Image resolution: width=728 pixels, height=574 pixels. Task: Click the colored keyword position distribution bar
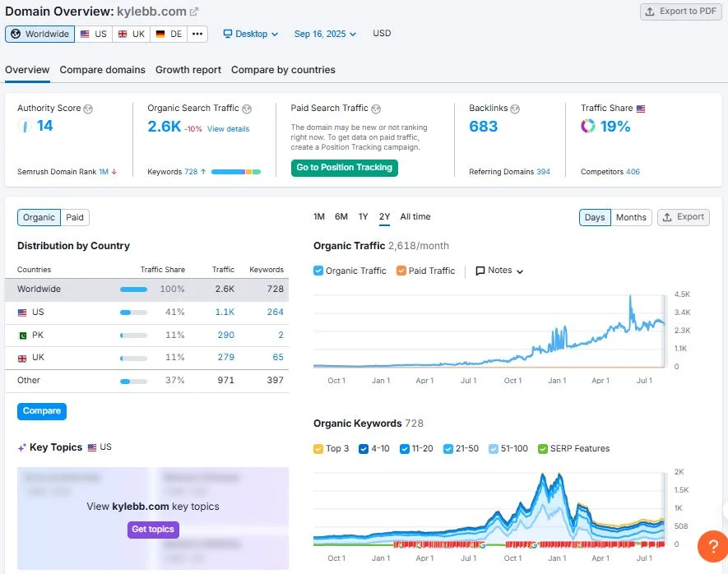click(237, 172)
